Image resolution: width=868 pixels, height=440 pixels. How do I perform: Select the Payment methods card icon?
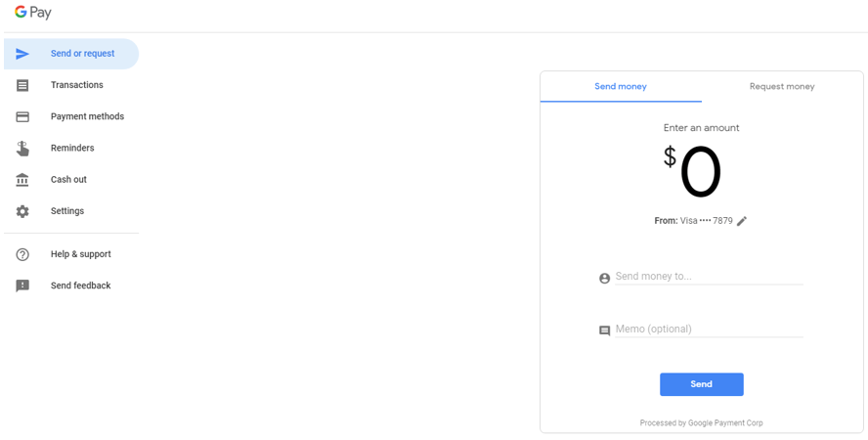(22, 116)
